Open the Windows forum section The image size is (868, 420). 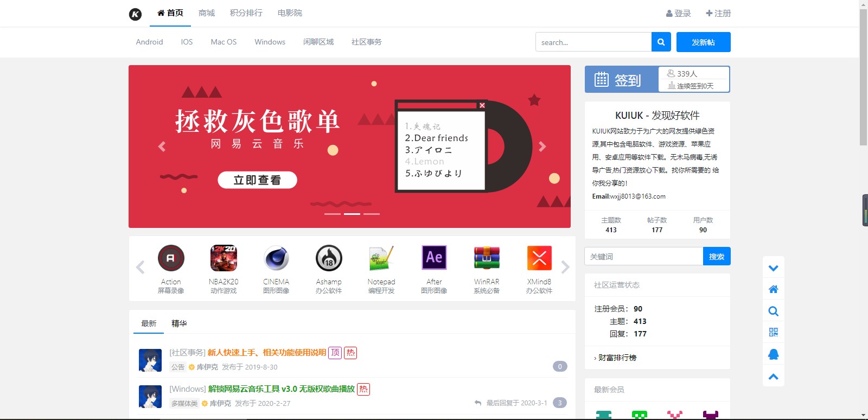click(270, 42)
